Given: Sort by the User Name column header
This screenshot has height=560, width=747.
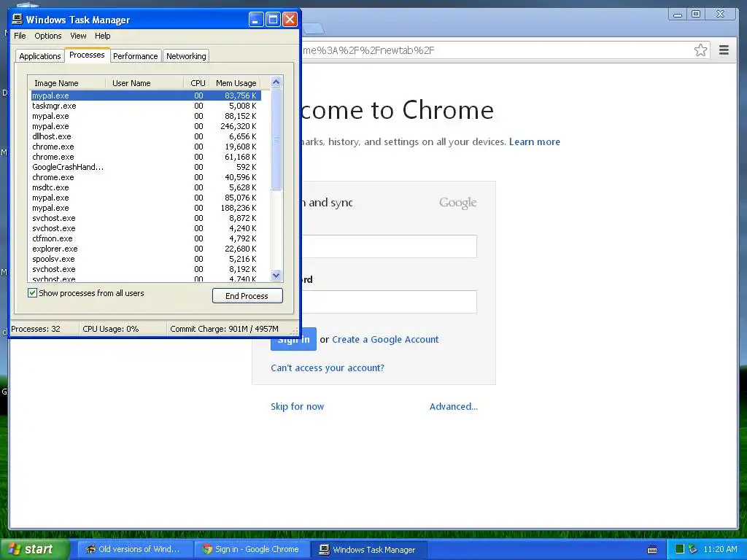Looking at the screenshot, I should [144, 83].
